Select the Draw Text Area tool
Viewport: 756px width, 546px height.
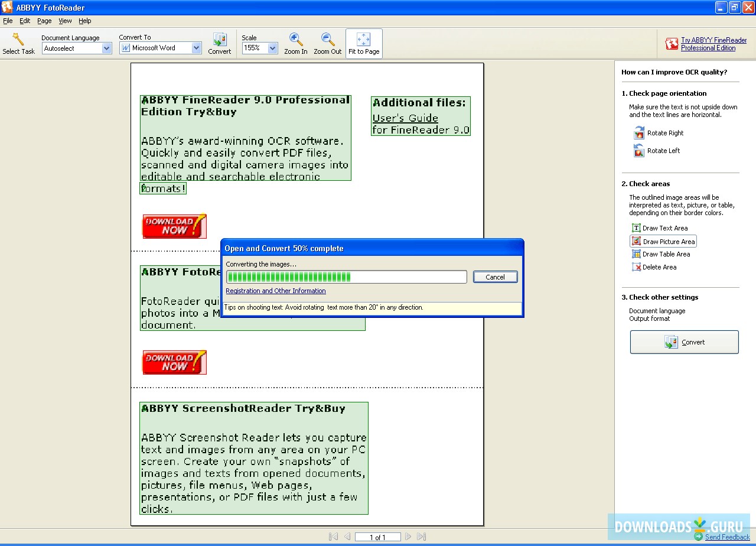coord(636,228)
